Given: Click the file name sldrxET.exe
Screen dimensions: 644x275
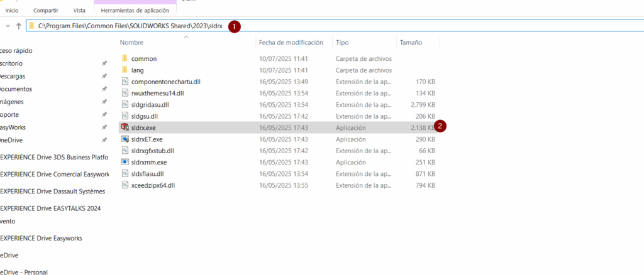Looking at the screenshot, I should [x=147, y=139].
